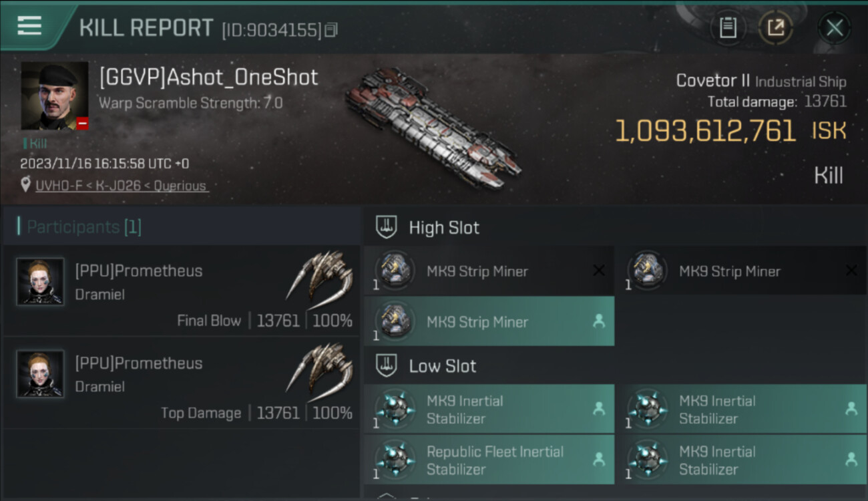Open Ashot_OneShot pilot portrait

click(55, 96)
